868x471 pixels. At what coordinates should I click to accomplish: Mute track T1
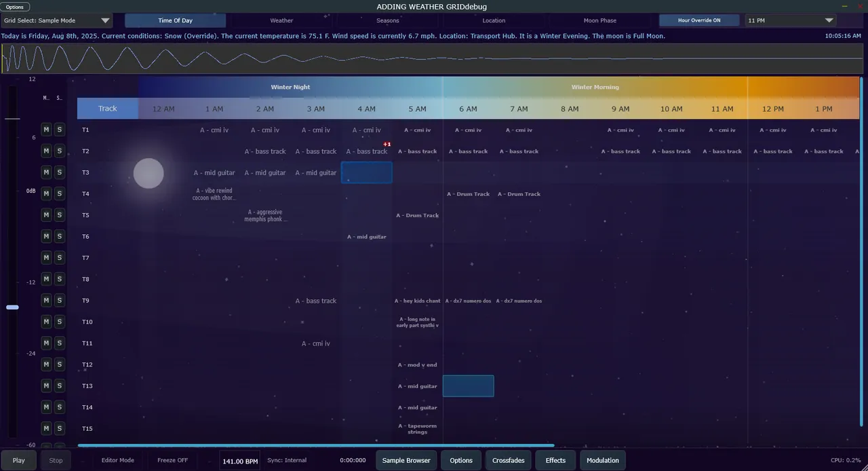(45, 130)
